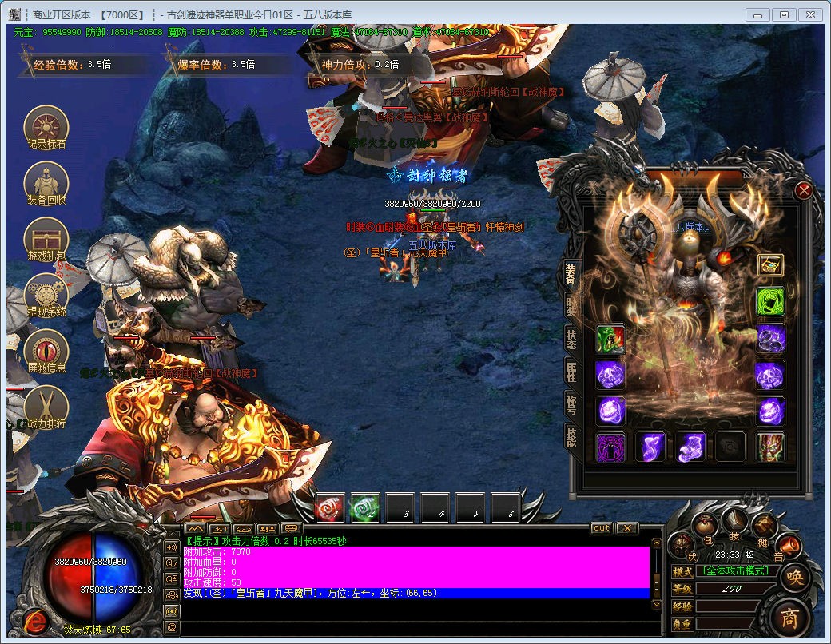Open the 提现系统 gear icon
831x644 pixels.
pos(46,296)
